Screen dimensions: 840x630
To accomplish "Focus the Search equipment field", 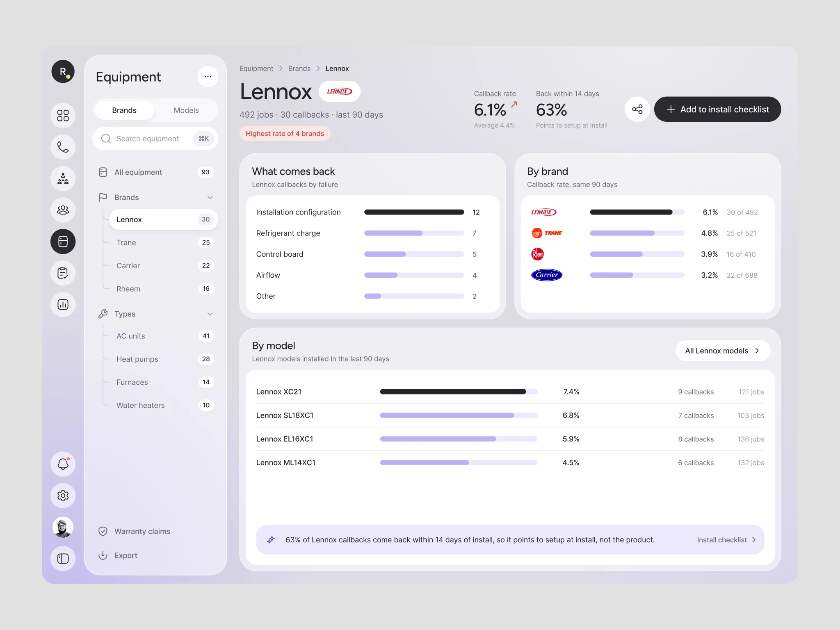I will click(155, 139).
